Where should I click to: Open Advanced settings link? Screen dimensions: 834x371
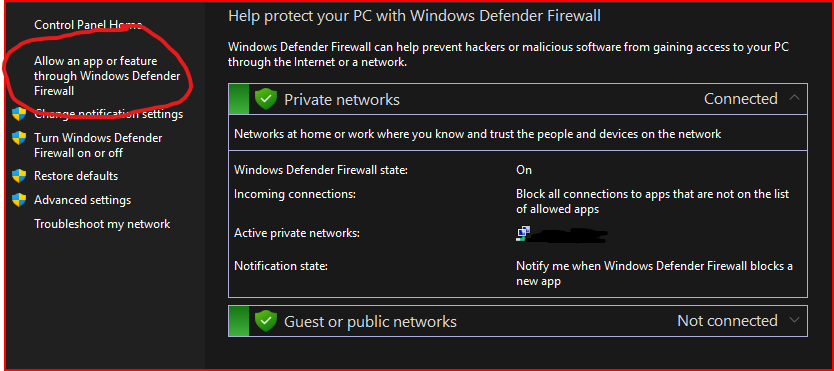point(82,200)
